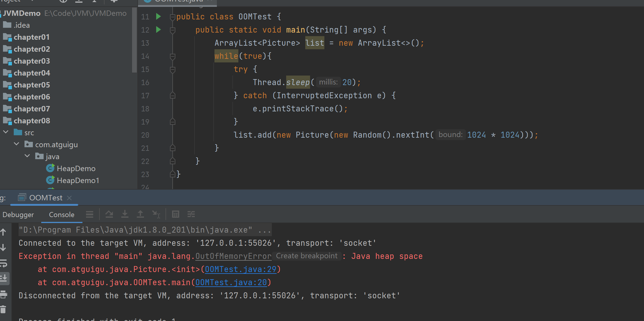Click the java.exe command line in console
This screenshot has height=321, width=644.
[x=145, y=230]
